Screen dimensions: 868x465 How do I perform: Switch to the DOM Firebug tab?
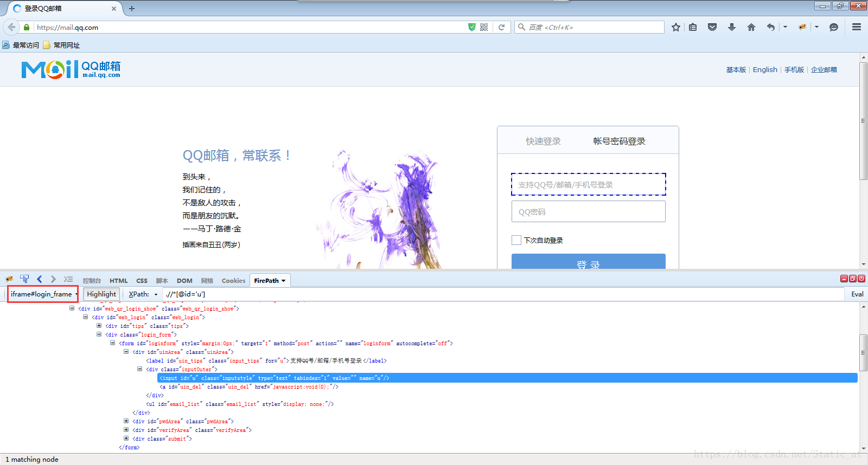(x=184, y=281)
